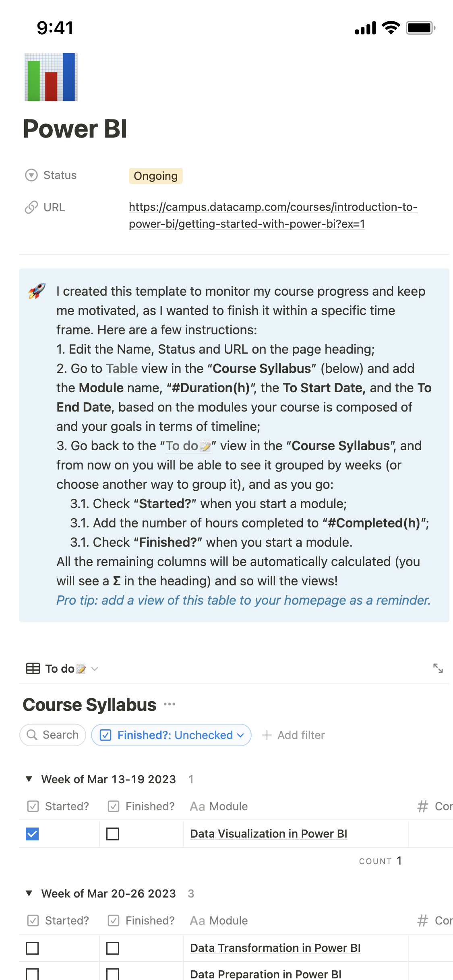Tap the bar chart page icon

point(51,77)
